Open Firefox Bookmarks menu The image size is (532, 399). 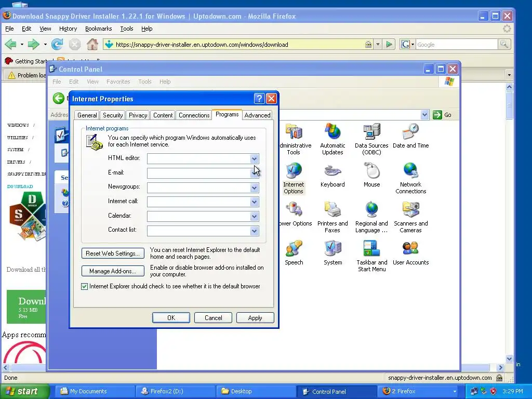(x=98, y=29)
